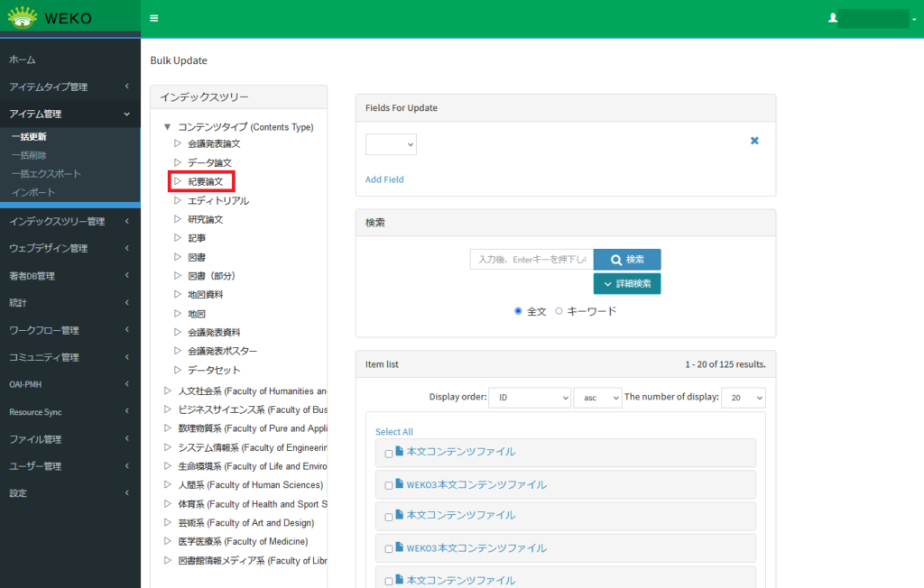This screenshot has width=924, height=588.
Task: Click the Add Field link
Action: 384,179
